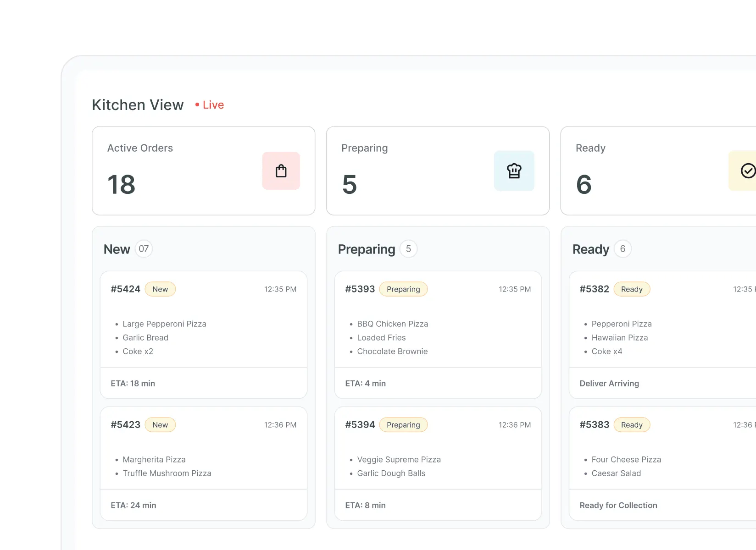
Task: Click the 12:36 PM timestamp on order #5394
Action: click(515, 425)
